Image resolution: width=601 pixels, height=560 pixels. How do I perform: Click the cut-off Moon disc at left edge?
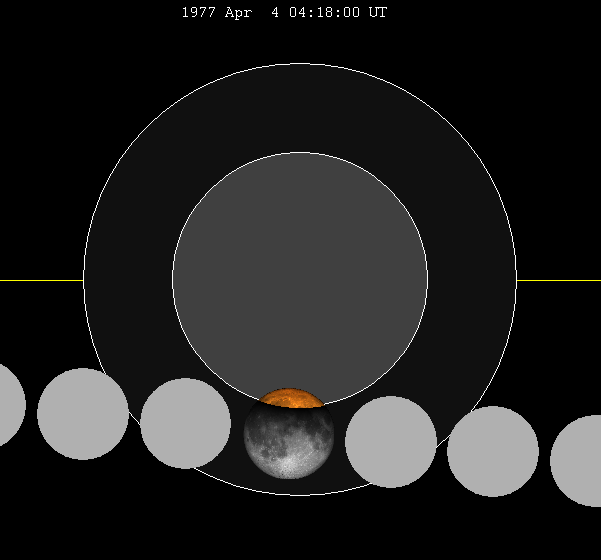coord(8,405)
